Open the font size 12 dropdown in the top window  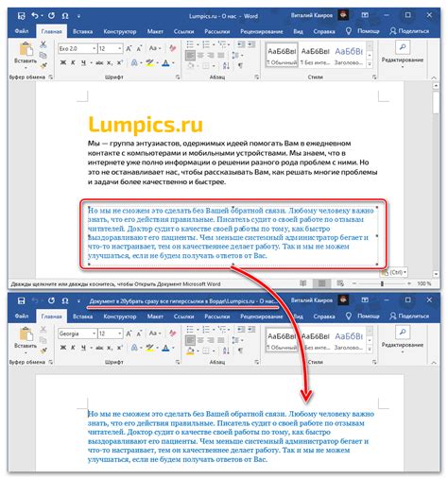click(x=119, y=48)
